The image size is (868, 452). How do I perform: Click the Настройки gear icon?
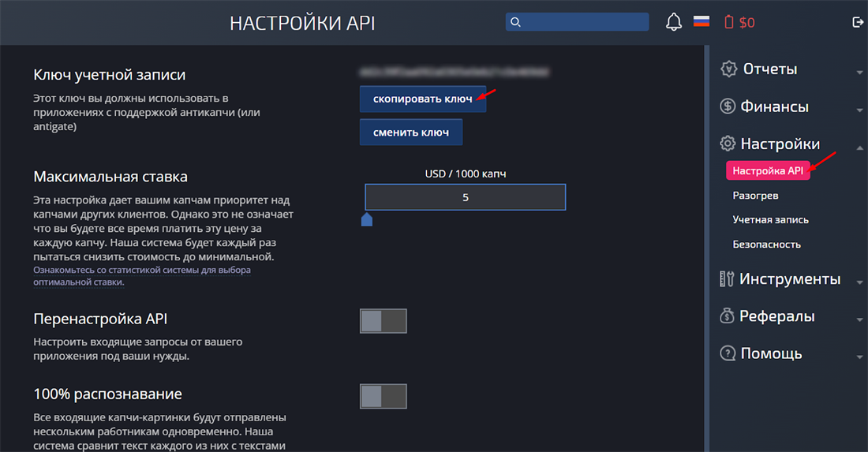pyautogui.click(x=728, y=144)
